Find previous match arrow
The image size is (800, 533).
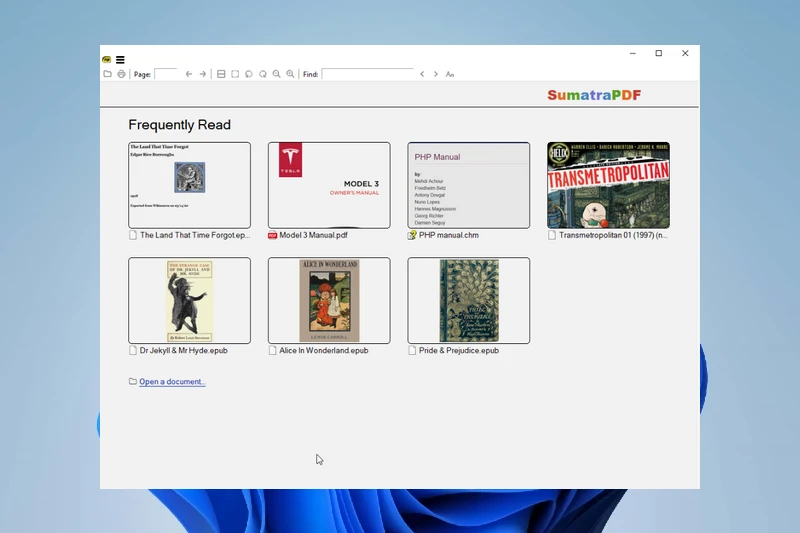(x=422, y=74)
